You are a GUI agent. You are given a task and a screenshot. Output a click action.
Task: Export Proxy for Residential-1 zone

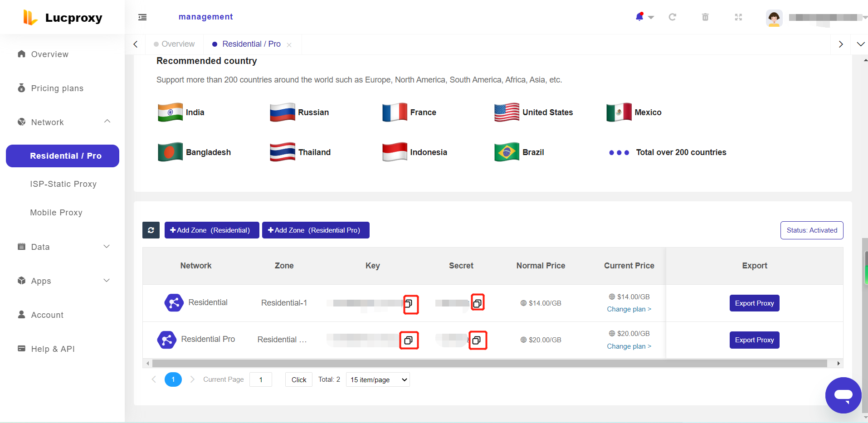pos(754,303)
